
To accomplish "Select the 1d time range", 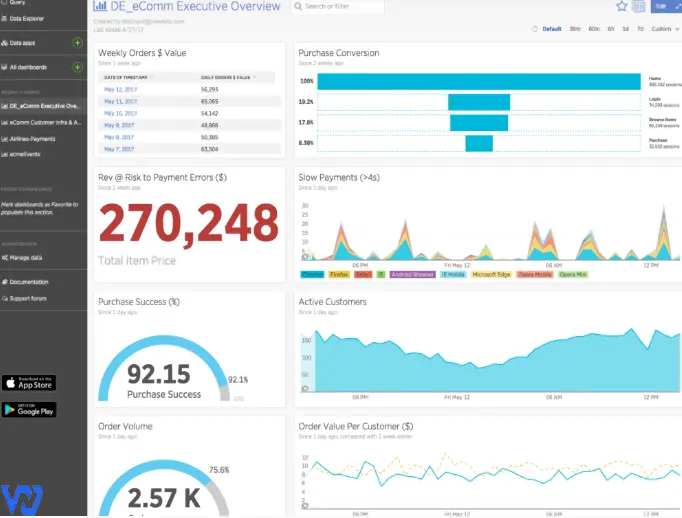I will pyautogui.click(x=625, y=29).
